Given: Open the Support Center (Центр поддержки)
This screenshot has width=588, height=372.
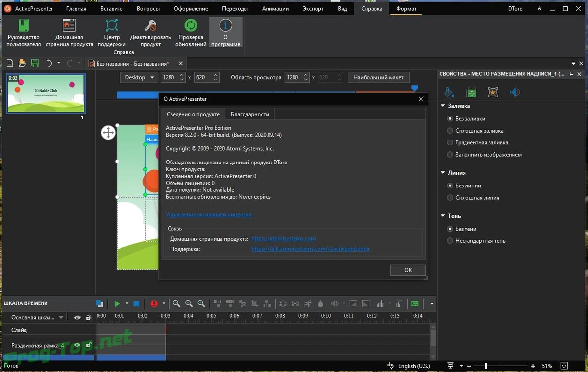Looking at the screenshot, I should pyautogui.click(x=112, y=33).
